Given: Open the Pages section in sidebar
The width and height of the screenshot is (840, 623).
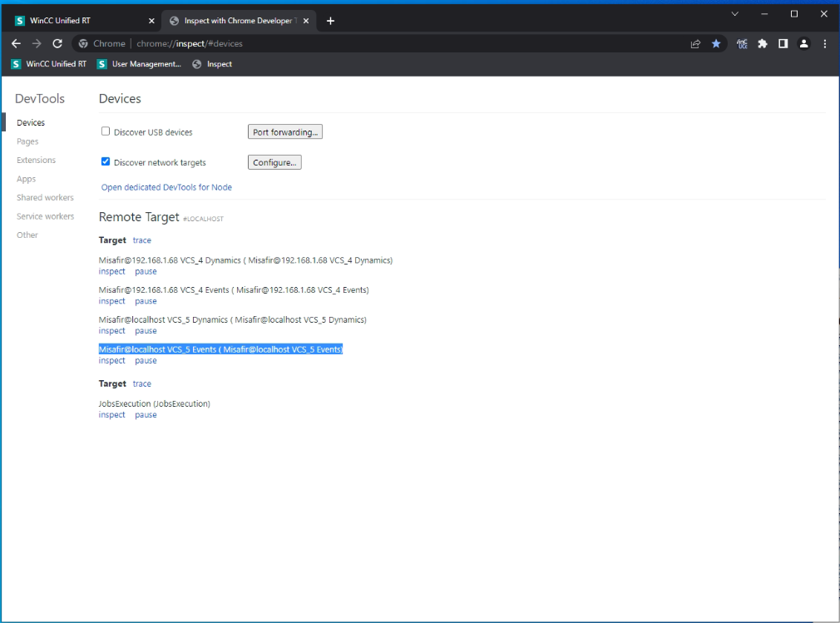Looking at the screenshot, I should coord(27,141).
